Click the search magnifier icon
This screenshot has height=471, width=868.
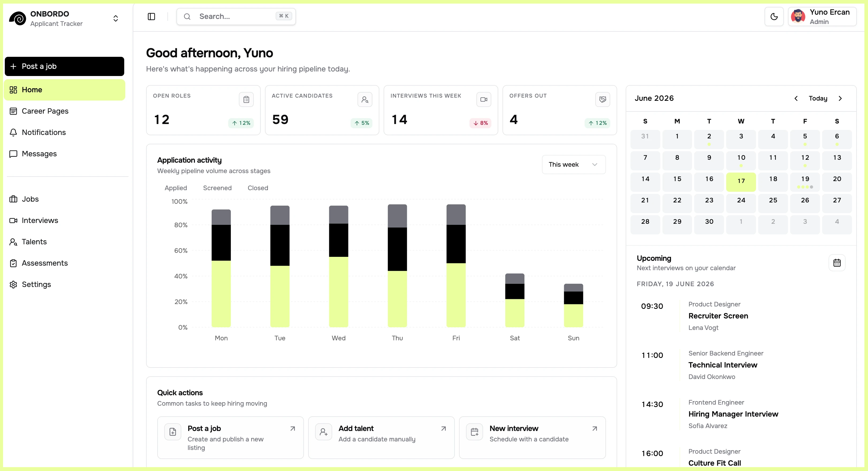187,17
